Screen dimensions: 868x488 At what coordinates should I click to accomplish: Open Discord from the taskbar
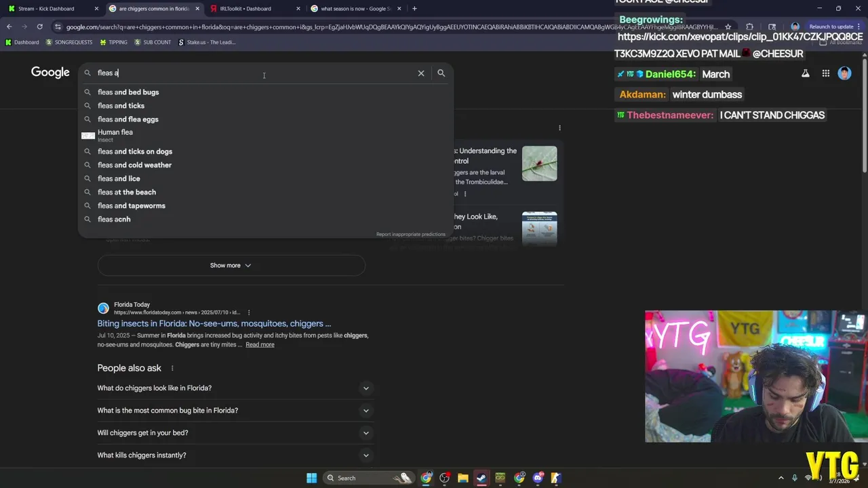pyautogui.click(x=538, y=478)
